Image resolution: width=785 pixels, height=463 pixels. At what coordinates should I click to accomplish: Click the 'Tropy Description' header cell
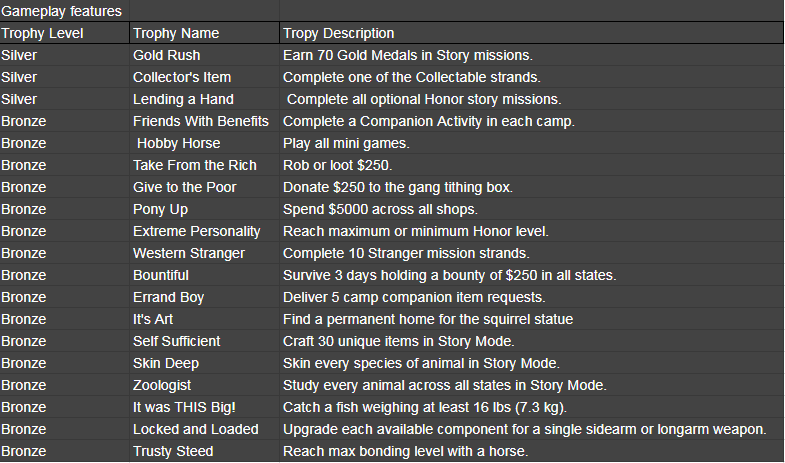click(338, 33)
